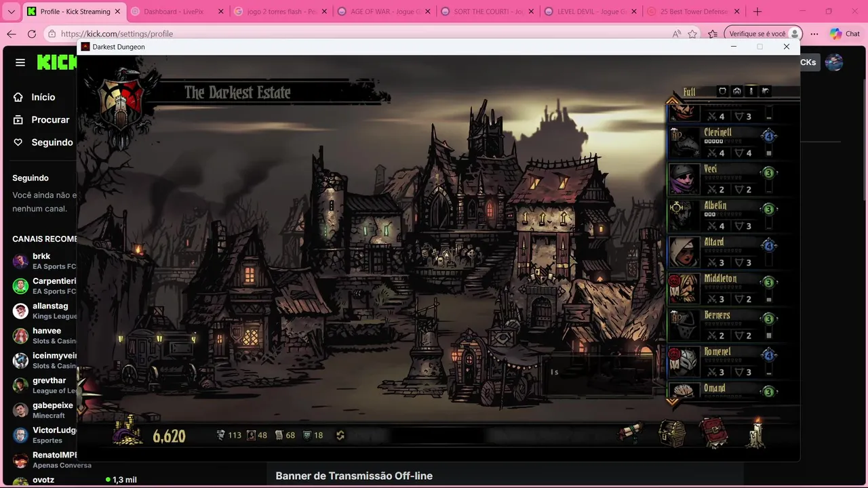Click the house-shaped roster sort icon
The width and height of the screenshot is (868, 488).
[x=737, y=91]
